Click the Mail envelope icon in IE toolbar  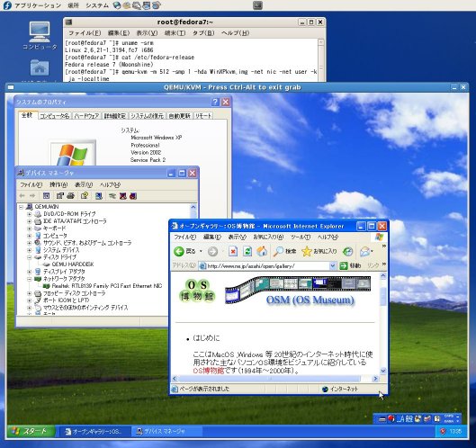click(365, 251)
